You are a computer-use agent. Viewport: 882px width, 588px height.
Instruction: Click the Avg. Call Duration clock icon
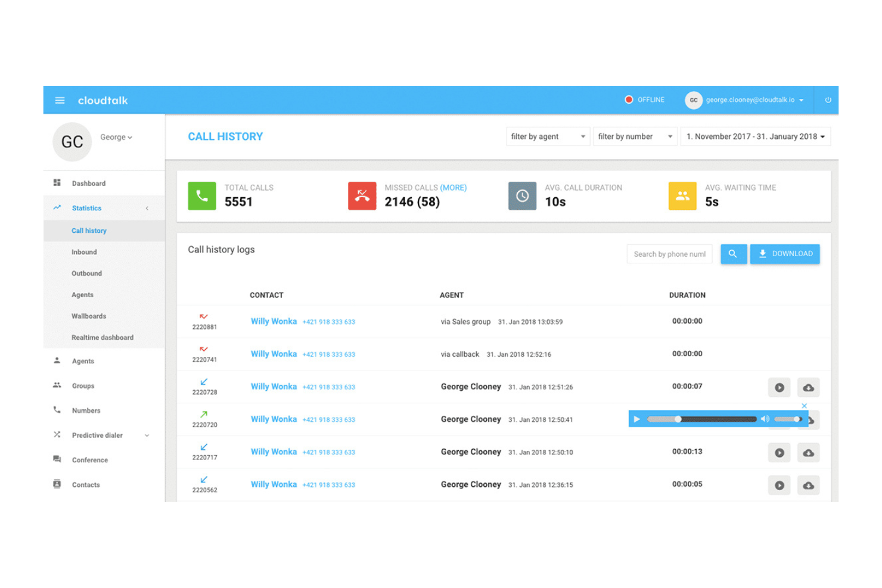(522, 195)
